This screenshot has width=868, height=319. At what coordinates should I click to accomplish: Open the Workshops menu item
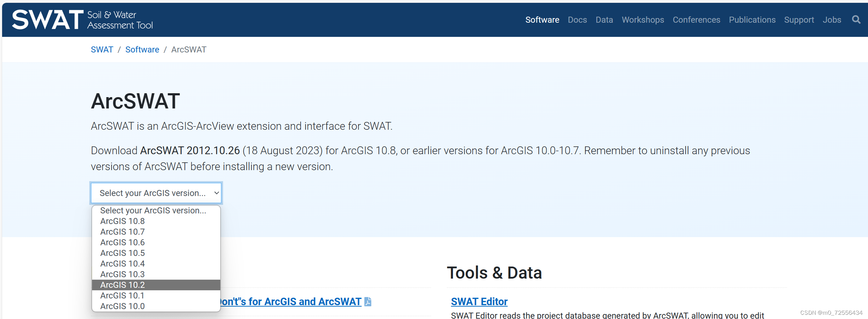coord(642,19)
